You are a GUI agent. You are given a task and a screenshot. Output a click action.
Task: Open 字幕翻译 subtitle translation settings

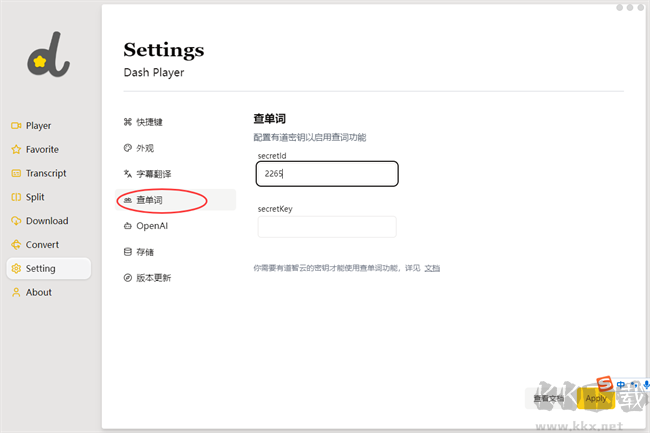point(175,174)
